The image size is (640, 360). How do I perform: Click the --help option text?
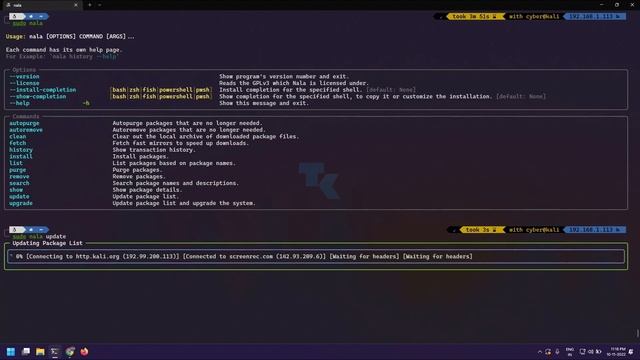click(x=20, y=103)
